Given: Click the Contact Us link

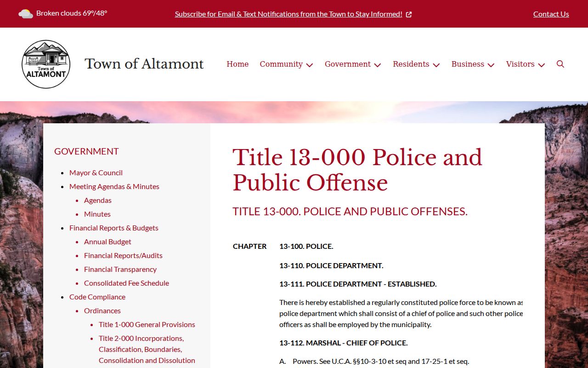Looking at the screenshot, I should [551, 14].
